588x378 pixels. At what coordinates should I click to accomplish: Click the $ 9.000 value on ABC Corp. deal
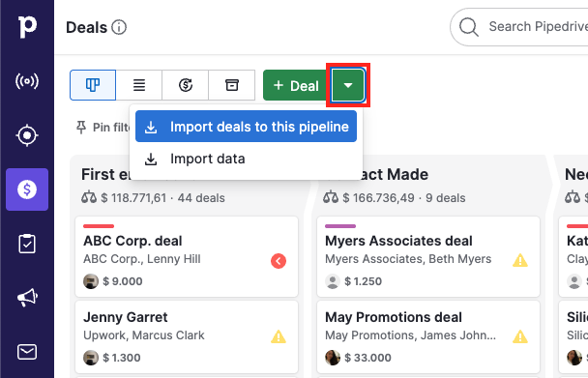(123, 281)
